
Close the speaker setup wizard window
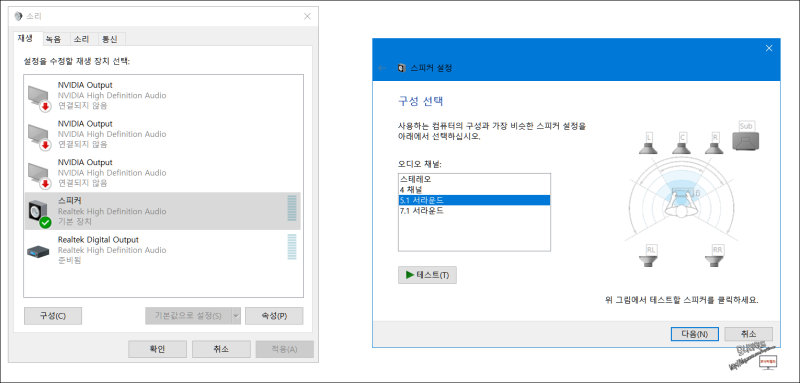769,48
